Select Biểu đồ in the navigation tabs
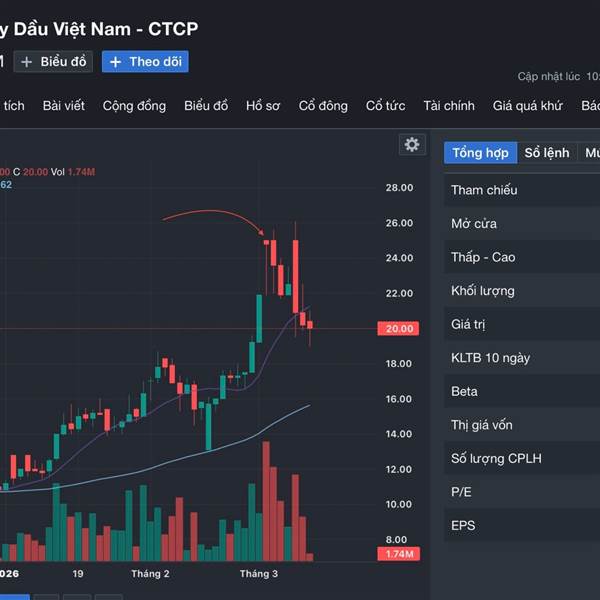Viewport: 600px width, 600px height. tap(206, 106)
